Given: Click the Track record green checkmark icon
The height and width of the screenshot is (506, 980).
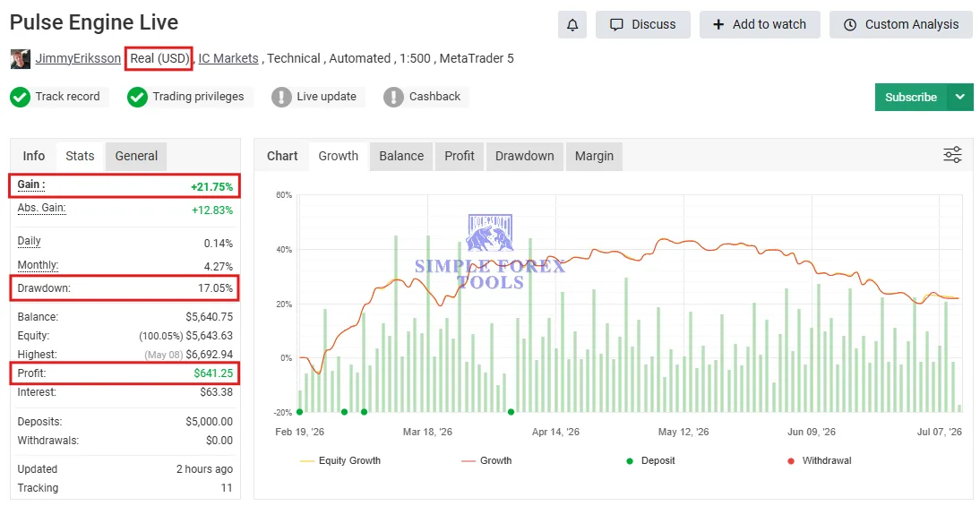Looking at the screenshot, I should pos(20,97).
